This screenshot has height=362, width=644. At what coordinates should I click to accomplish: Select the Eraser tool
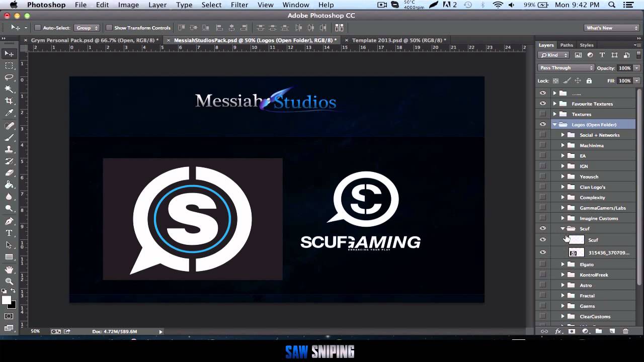9,173
